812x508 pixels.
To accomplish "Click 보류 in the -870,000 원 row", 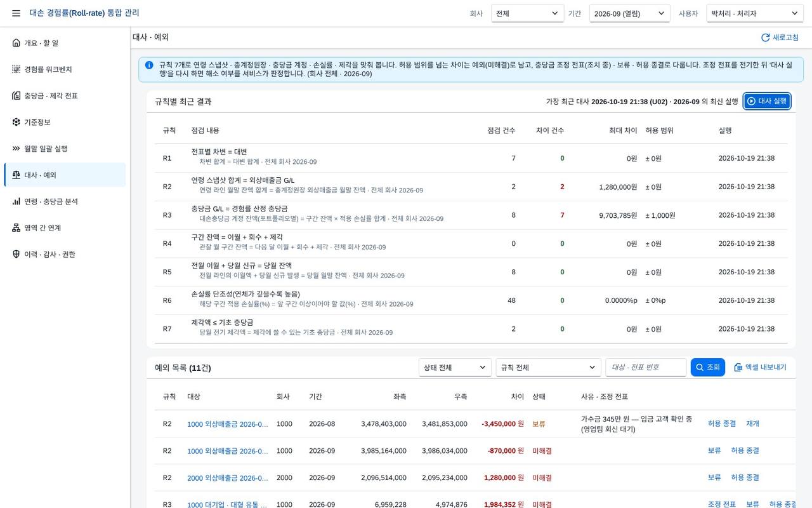I will coord(714,450).
